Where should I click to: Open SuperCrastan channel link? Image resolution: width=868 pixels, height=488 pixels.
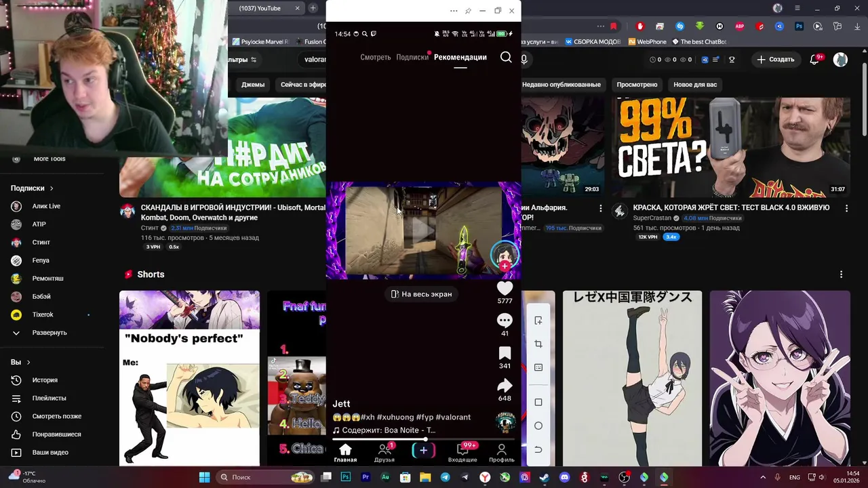click(652, 218)
